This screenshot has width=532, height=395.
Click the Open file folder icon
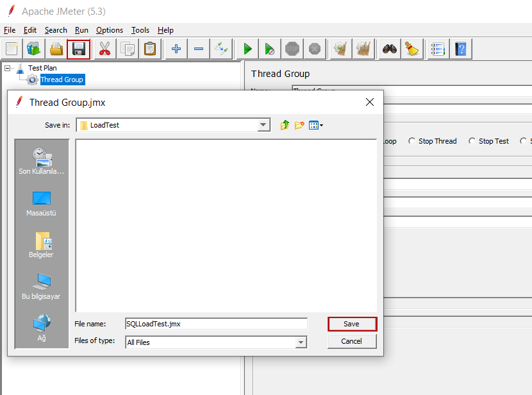pyautogui.click(x=56, y=49)
